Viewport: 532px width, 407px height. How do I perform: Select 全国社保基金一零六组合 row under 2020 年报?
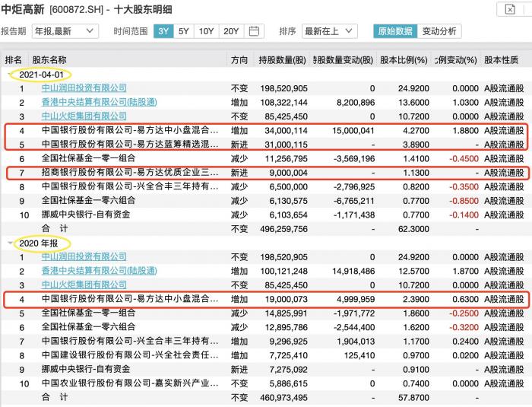pyautogui.click(x=266, y=327)
